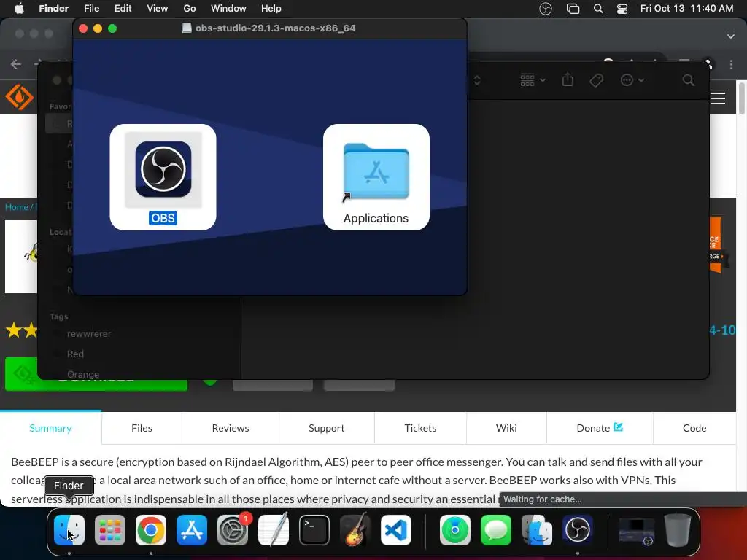Open Finder window group-by dropdown

pos(533,80)
